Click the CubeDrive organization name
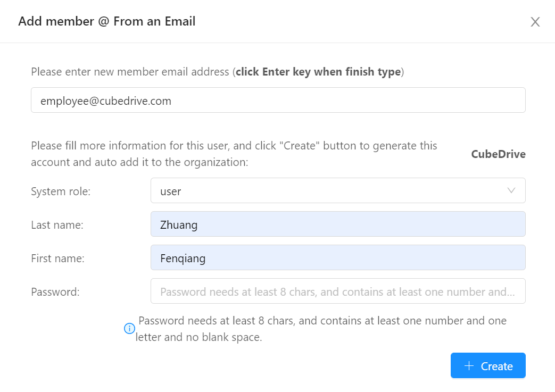This screenshot has width=555, height=392. (x=499, y=154)
